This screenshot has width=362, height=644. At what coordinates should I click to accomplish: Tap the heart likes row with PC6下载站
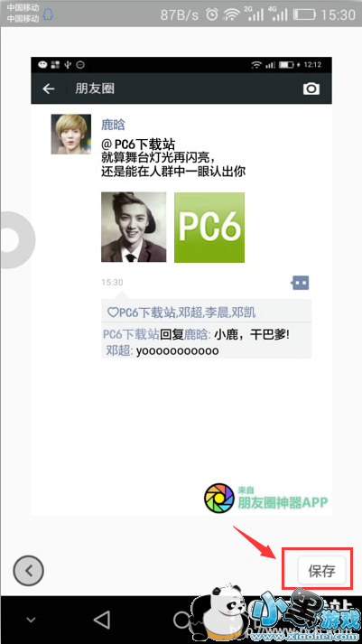pyautogui.click(x=206, y=313)
